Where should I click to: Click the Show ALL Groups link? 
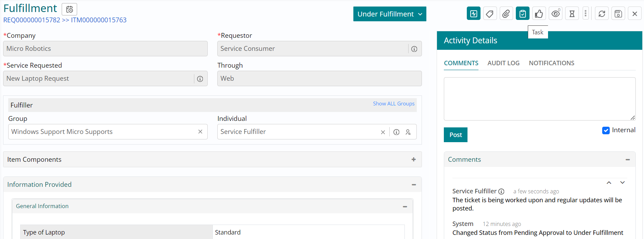[x=393, y=104]
